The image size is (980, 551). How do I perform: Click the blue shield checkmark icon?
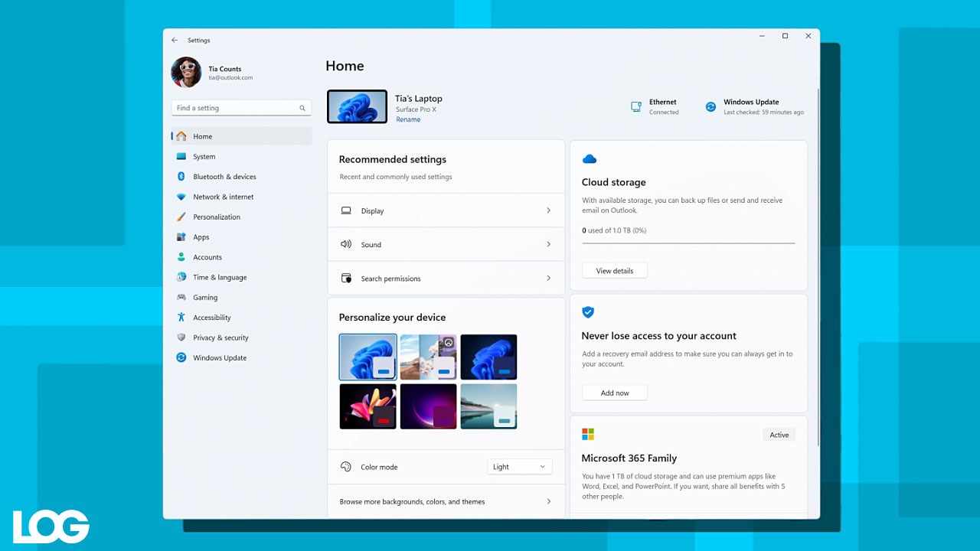[588, 312]
